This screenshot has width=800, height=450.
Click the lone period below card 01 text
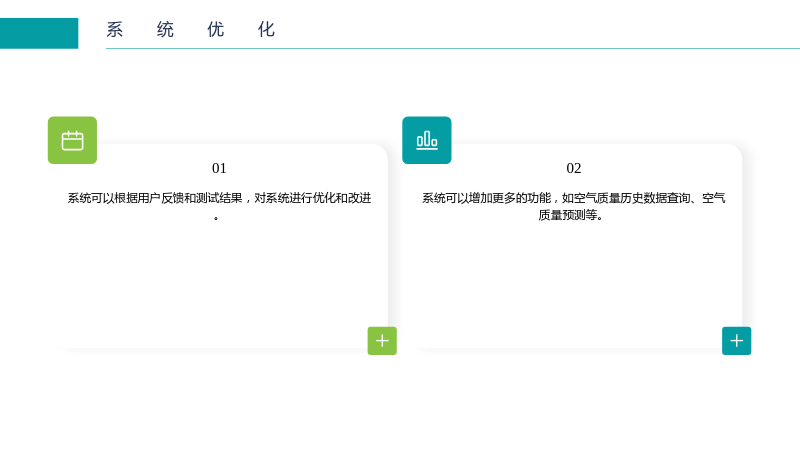(216, 218)
